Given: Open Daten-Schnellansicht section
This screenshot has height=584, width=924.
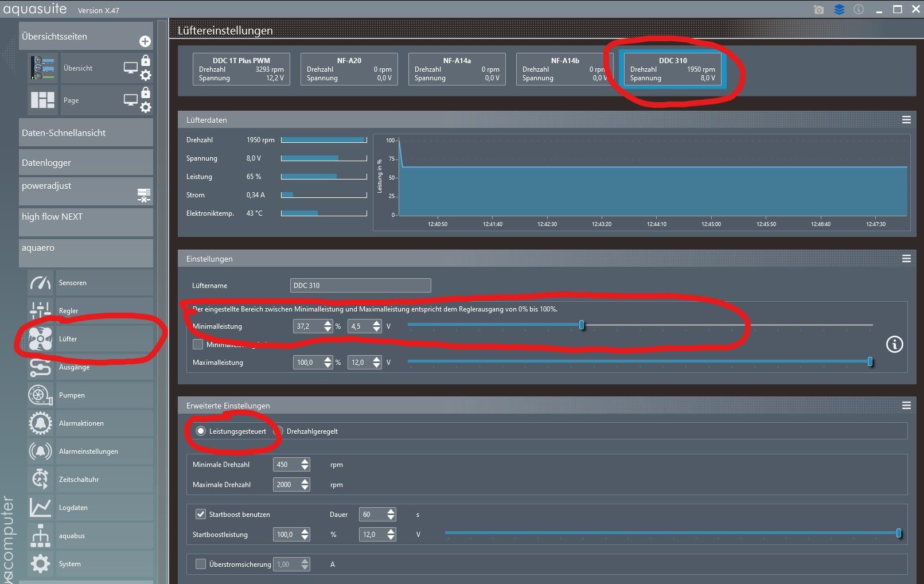Looking at the screenshot, I should tap(86, 133).
